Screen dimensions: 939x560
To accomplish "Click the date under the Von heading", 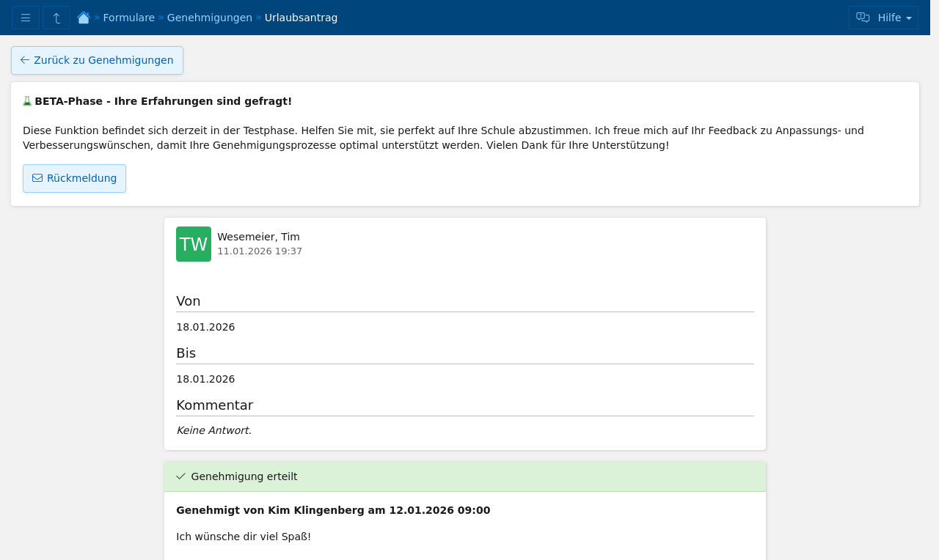I will [x=205, y=327].
